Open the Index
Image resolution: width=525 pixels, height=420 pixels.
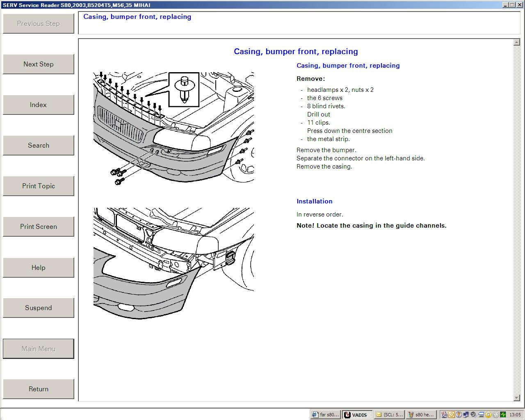(39, 105)
